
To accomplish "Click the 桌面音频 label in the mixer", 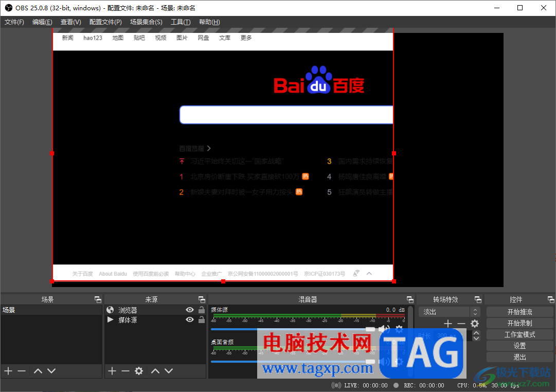I will tap(222, 342).
